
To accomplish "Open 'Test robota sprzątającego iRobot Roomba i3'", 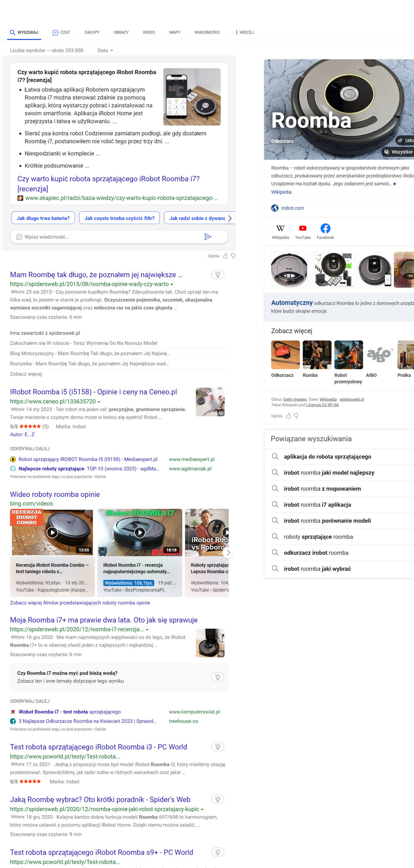I will point(99,747).
